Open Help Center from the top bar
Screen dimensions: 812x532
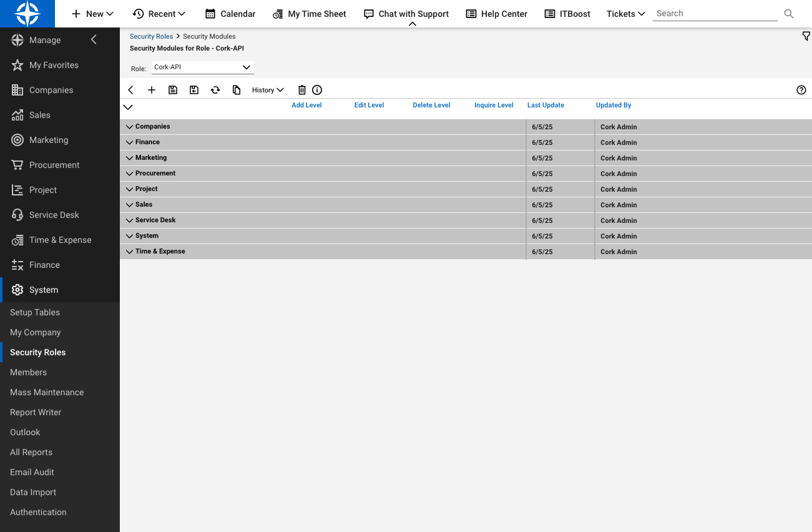click(497, 14)
